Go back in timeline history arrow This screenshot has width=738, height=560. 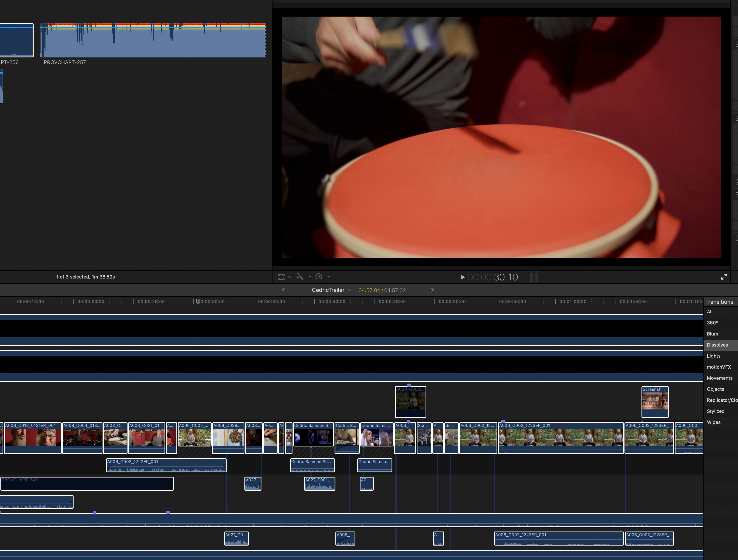pyautogui.click(x=283, y=290)
